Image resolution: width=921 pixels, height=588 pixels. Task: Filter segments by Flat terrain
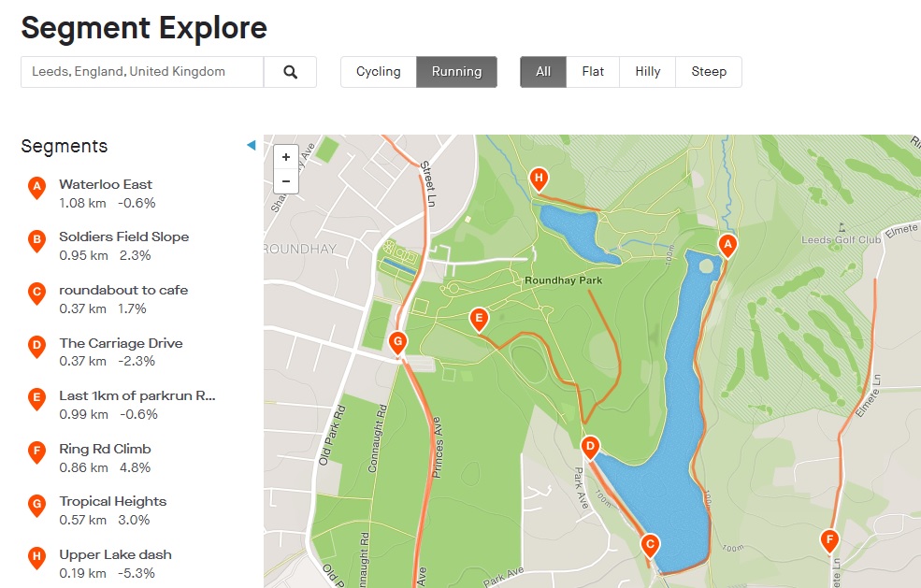[x=593, y=72]
